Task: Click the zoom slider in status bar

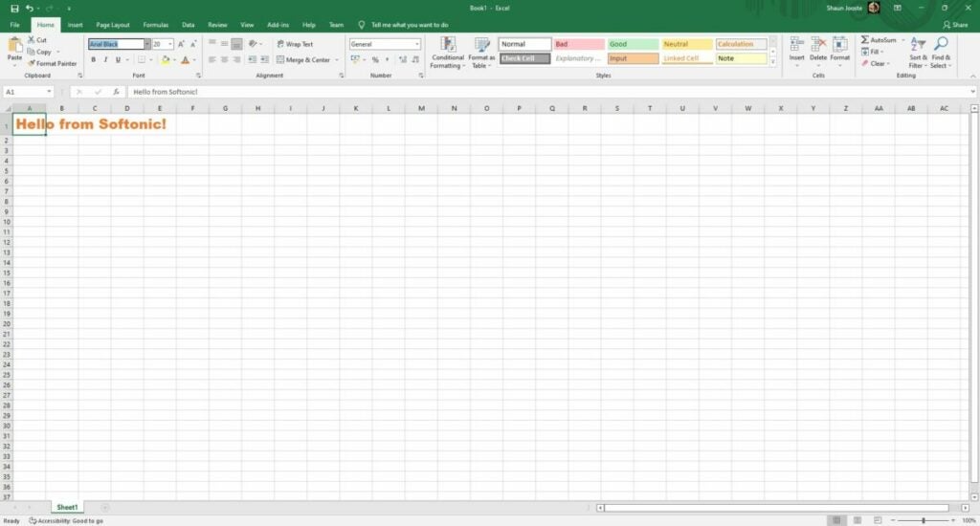Action: 924,519
